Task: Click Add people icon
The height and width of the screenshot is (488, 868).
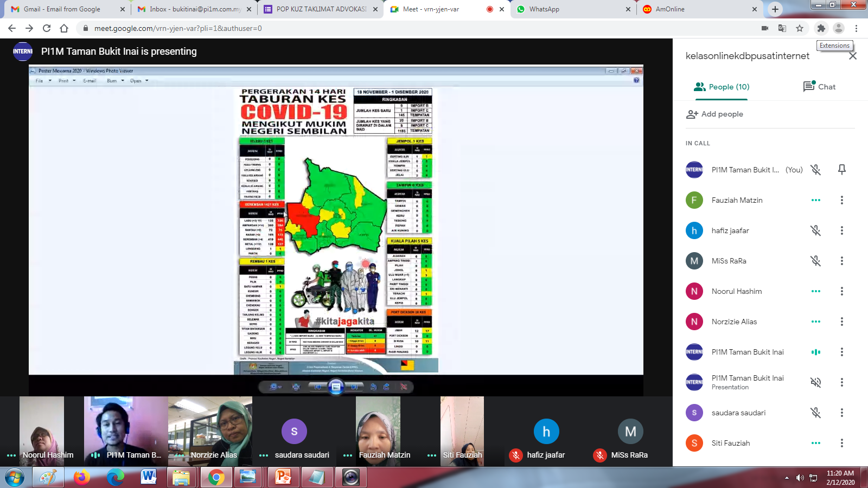Action: tap(692, 114)
